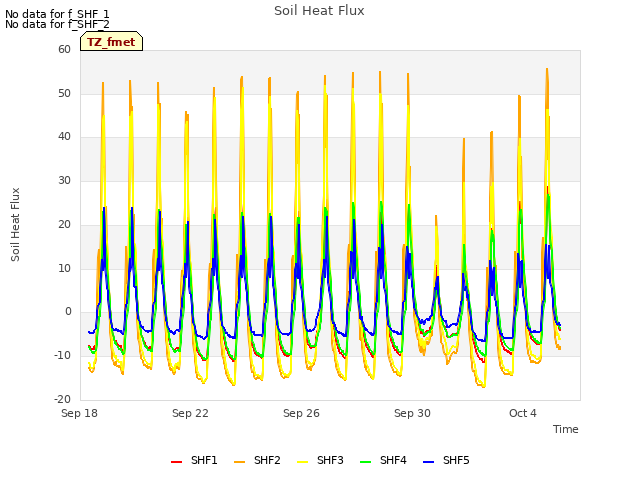Click the 20 y-axis tick label
Screen dimensions: 640x480
coord(64,224)
